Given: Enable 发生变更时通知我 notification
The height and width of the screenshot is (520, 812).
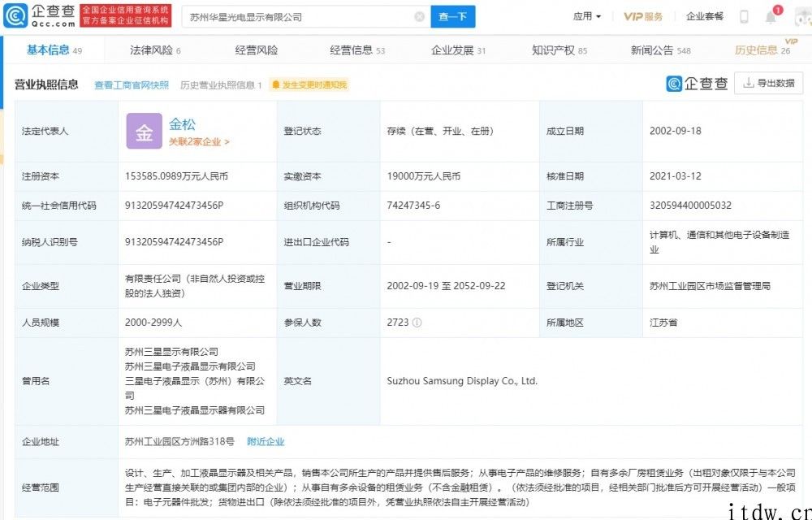Looking at the screenshot, I should (309, 85).
